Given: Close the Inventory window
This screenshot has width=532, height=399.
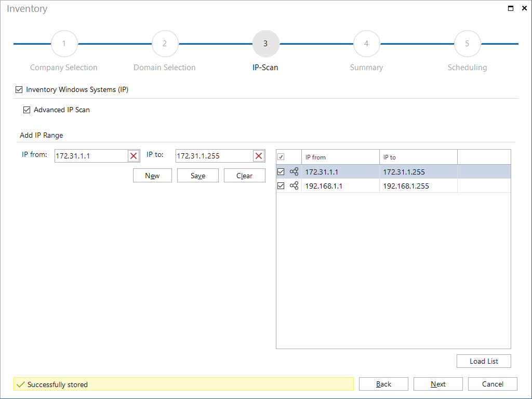Looking at the screenshot, I should [x=524, y=8].
